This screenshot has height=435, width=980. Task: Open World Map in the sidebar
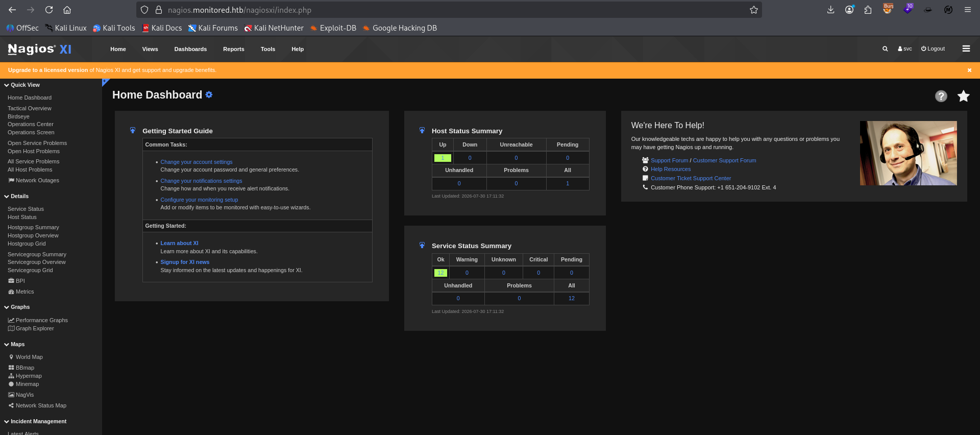click(x=26, y=357)
